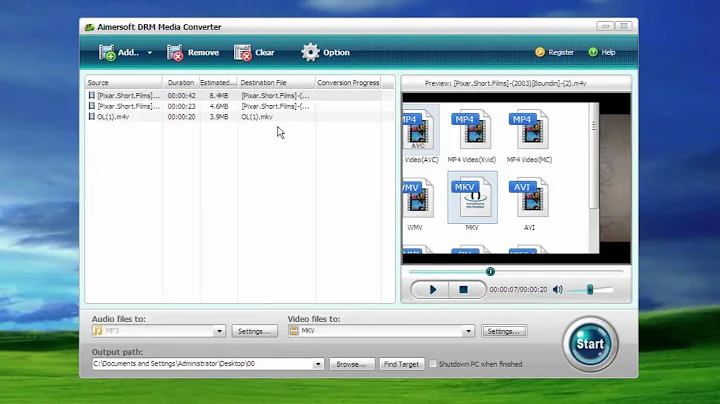
Task: Play the preview video
Action: click(432, 290)
